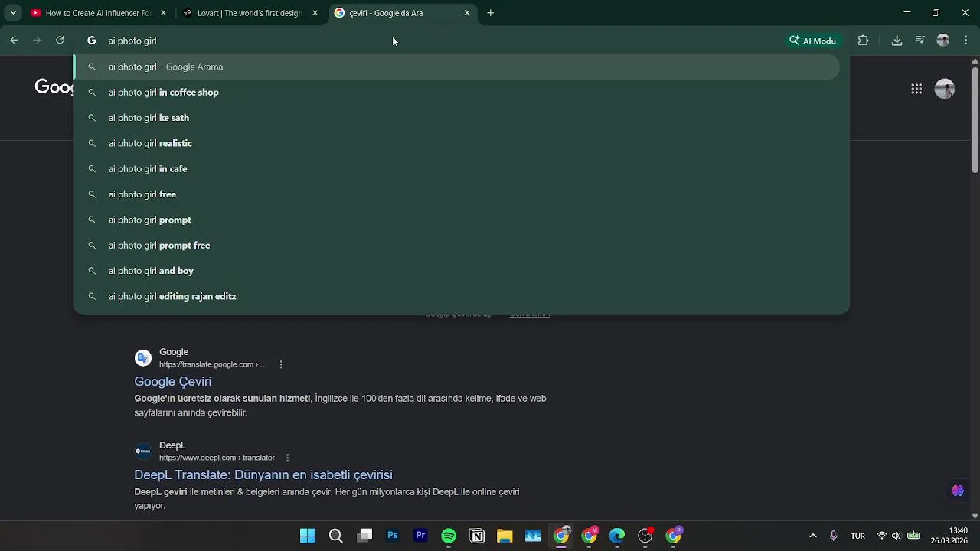
Task: Close the Lovart tab
Action: (315, 13)
